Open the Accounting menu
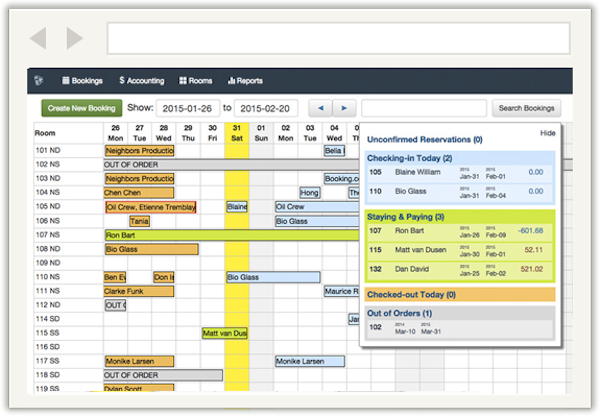The height and width of the screenshot is (416, 600). [x=142, y=80]
